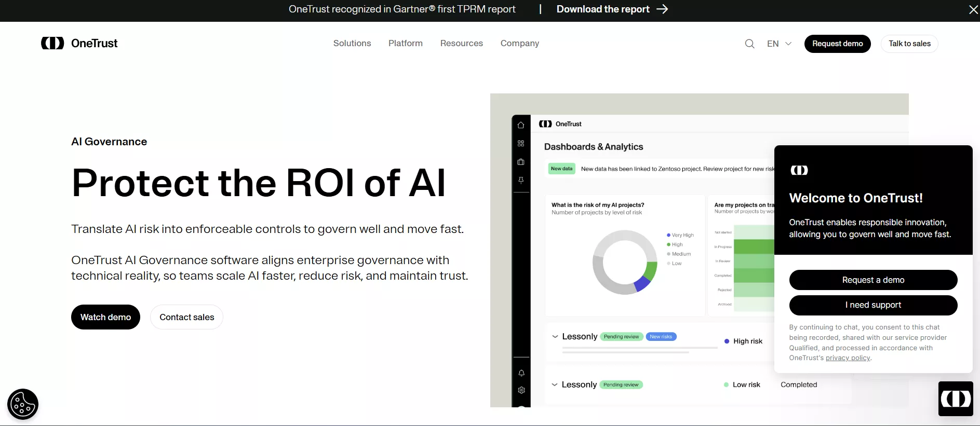Click the Dashboards & Analytics heading

(594, 147)
